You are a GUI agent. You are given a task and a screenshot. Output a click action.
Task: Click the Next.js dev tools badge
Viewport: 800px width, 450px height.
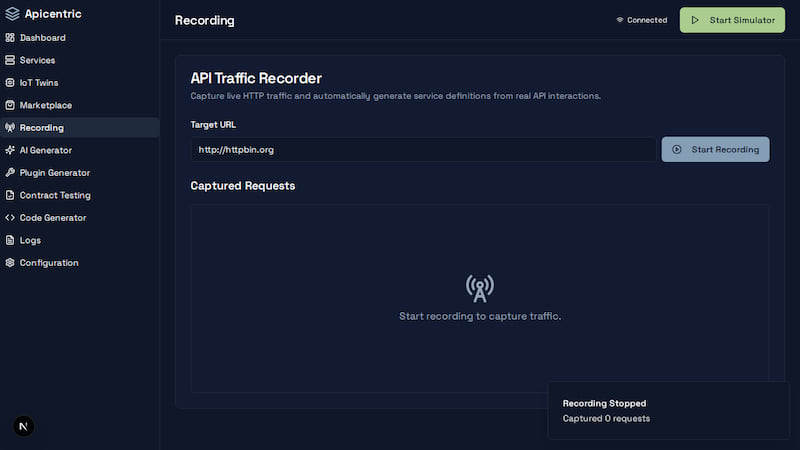pyautogui.click(x=23, y=426)
